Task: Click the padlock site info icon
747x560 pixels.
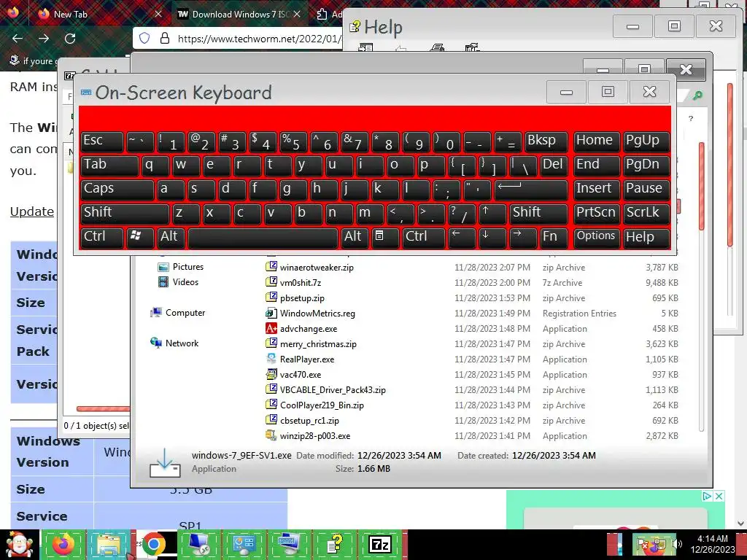Action: [x=165, y=38]
